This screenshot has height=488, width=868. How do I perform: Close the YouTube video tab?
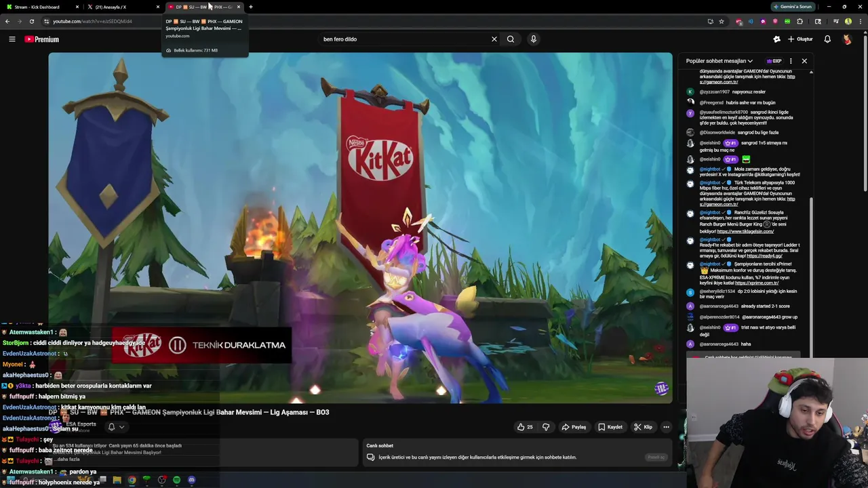(x=238, y=7)
